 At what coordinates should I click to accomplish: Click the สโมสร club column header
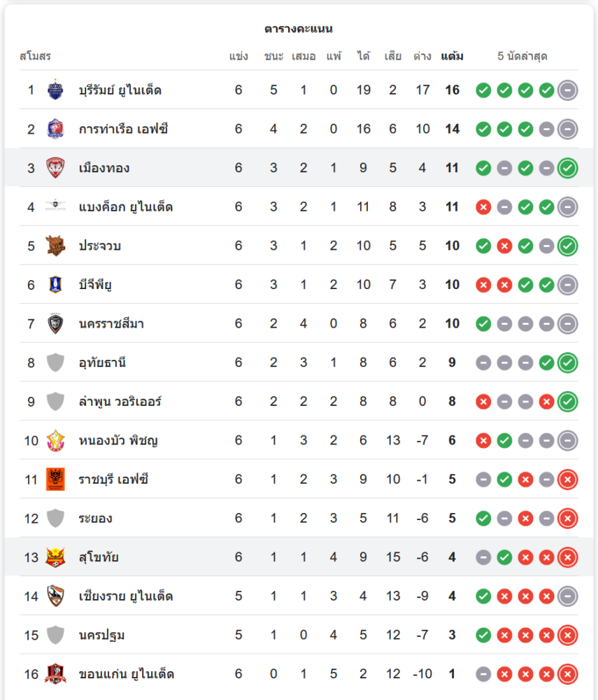[x=35, y=56]
